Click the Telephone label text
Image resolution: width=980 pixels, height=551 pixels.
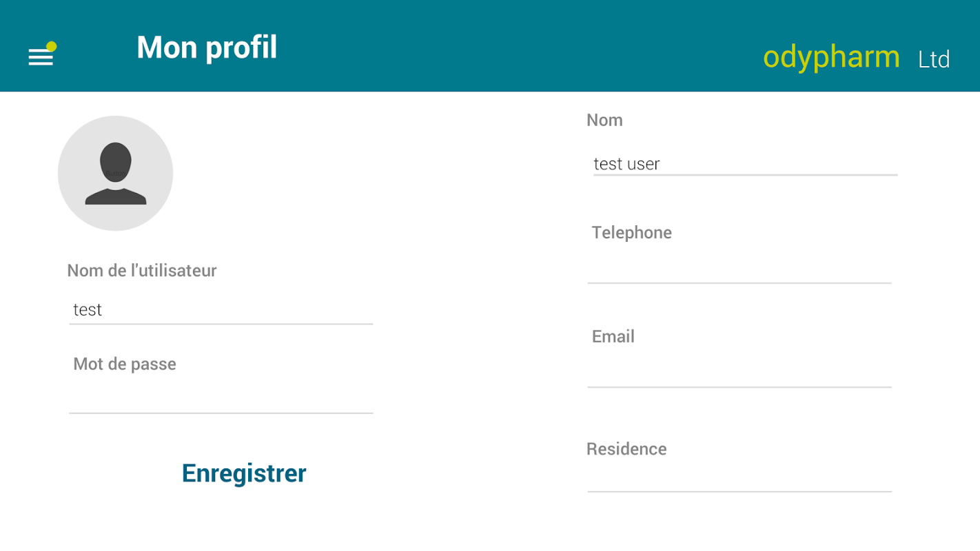click(x=631, y=233)
